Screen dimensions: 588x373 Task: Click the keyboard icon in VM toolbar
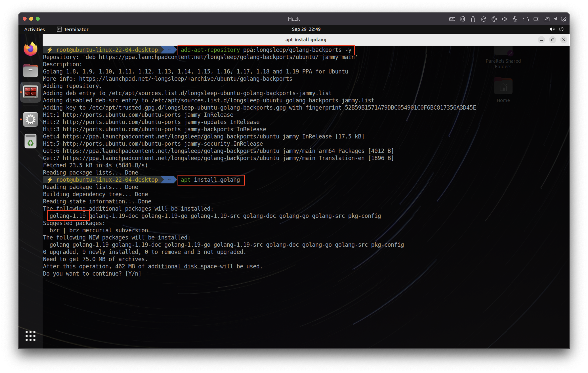coord(452,19)
